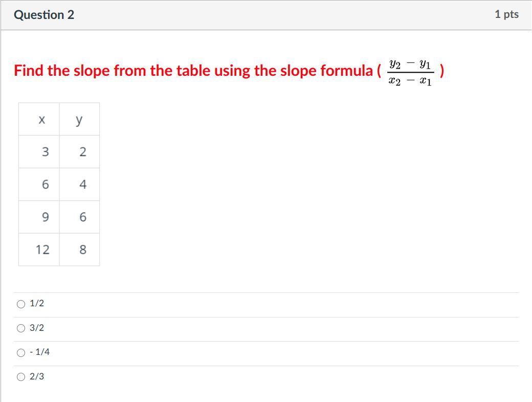Click the red 'Find the slope' question text
The width and height of the screenshot is (532, 402).
[x=194, y=71]
